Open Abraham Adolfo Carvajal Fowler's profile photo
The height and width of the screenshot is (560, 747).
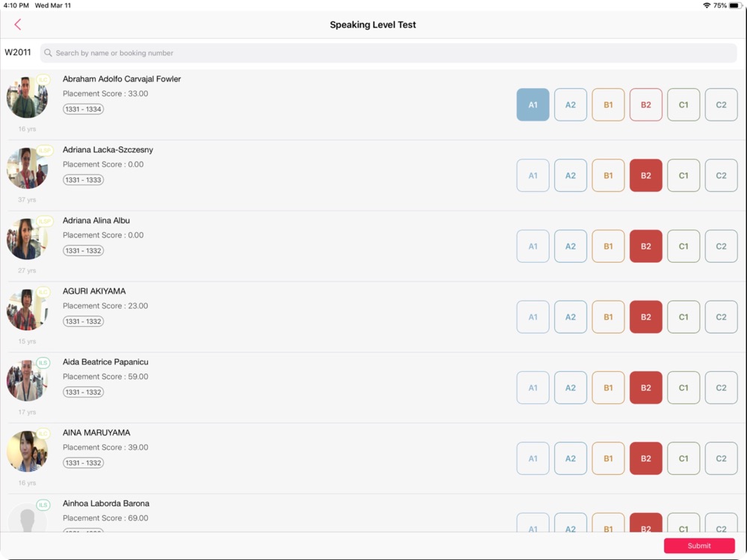tap(27, 98)
